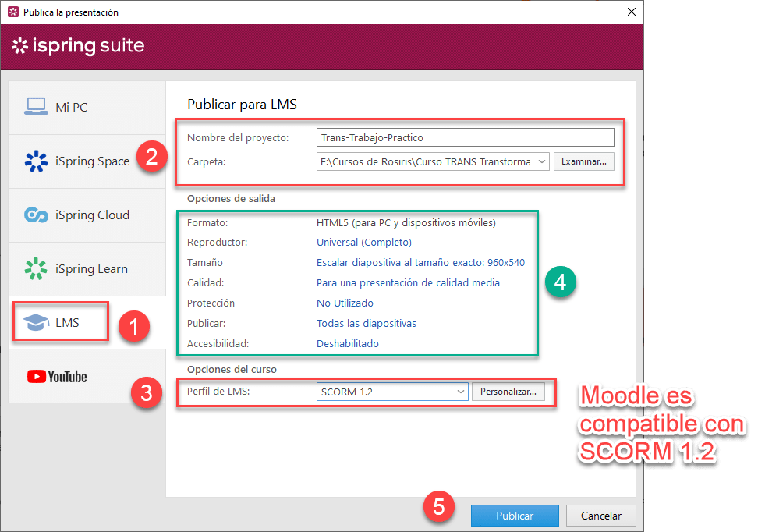758x532 pixels.
Task: Click Todas las diapositivas link
Action: [367, 324]
